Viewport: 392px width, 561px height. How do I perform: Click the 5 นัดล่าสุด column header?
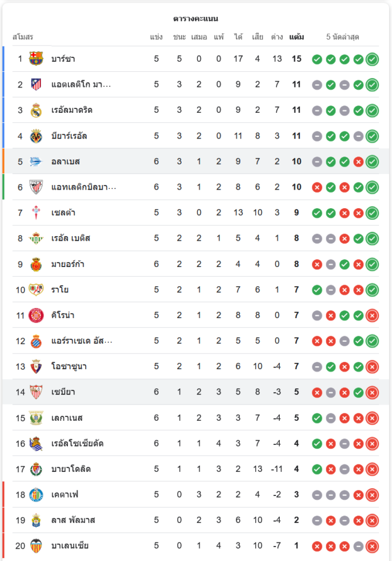[x=343, y=37]
